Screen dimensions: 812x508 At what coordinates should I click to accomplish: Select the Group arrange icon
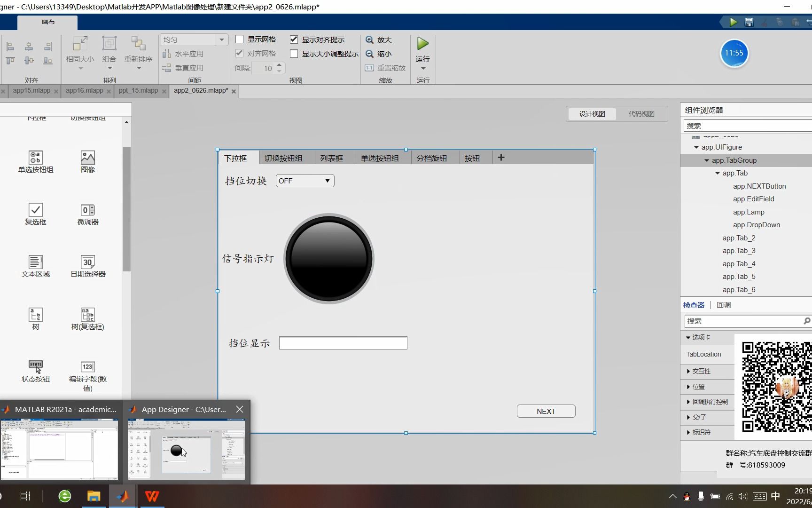click(109, 44)
